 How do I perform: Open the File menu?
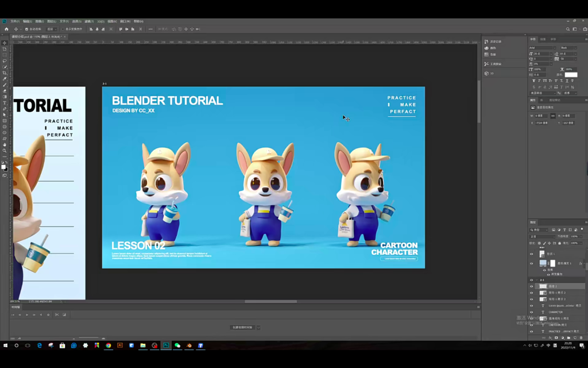[x=15, y=21]
